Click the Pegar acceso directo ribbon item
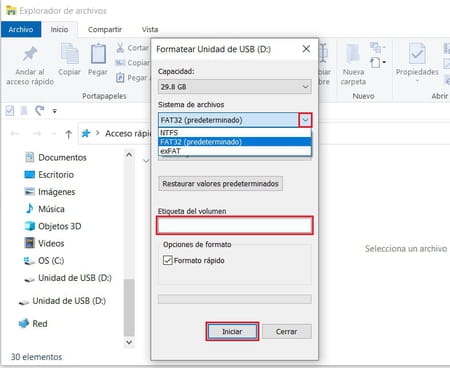This screenshot has height=368, width=450. [x=133, y=78]
